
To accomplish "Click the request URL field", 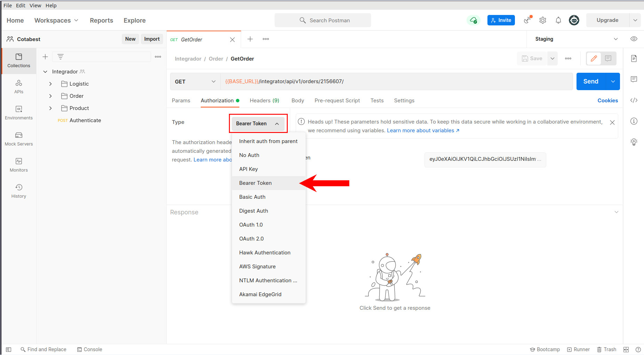I will click(397, 81).
